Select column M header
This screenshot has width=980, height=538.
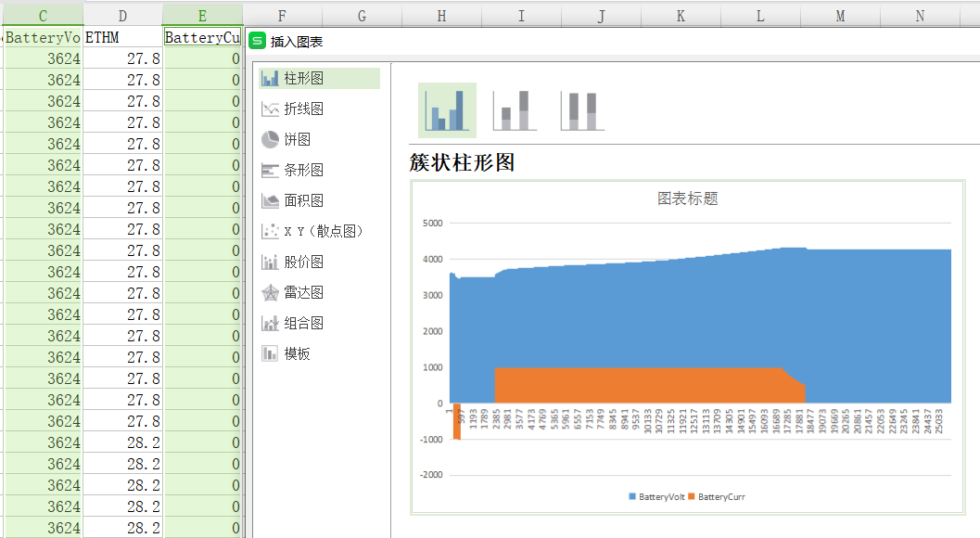[x=840, y=16]
